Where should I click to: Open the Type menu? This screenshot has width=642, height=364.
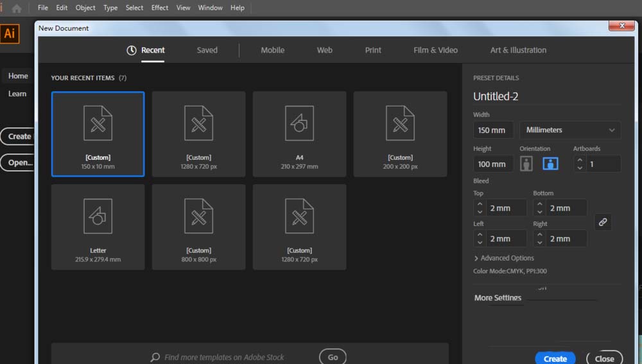pos(110,8)
